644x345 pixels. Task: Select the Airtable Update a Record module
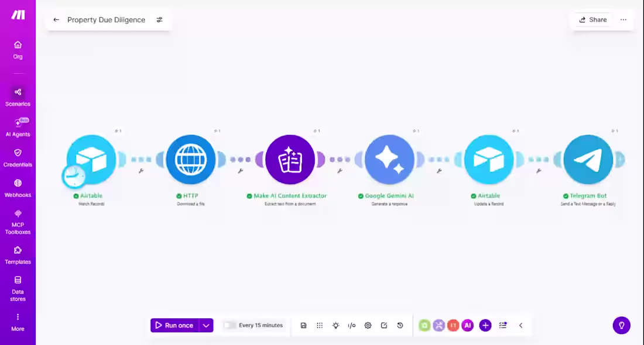pyautogui.click(x=489, y=159)
